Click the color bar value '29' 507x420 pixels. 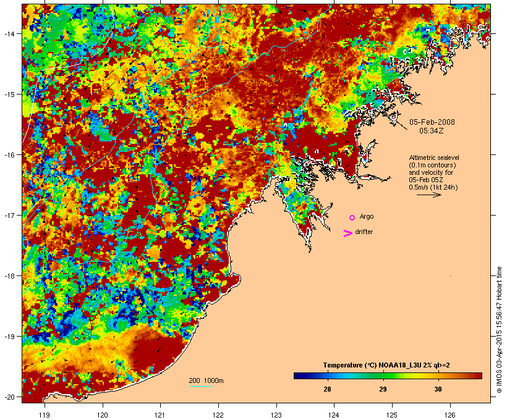tap(383, 389)
